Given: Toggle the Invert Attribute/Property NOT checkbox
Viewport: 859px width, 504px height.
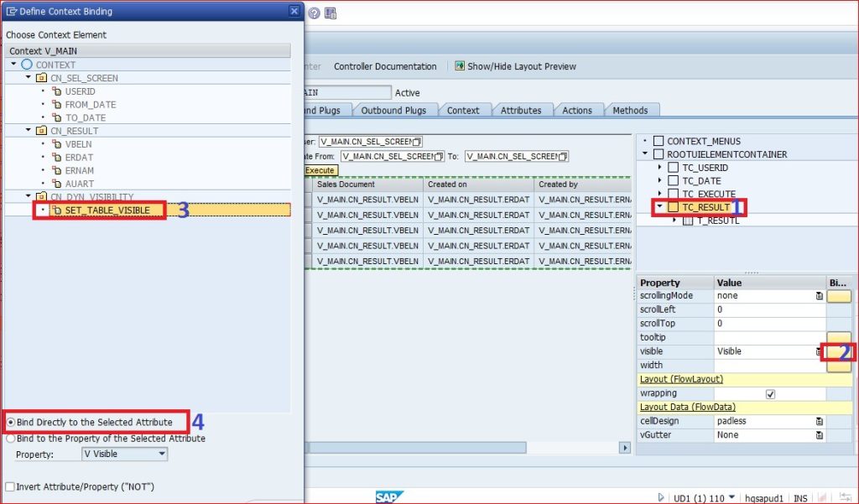Looking at the screenshot, I should coord(10,486).
